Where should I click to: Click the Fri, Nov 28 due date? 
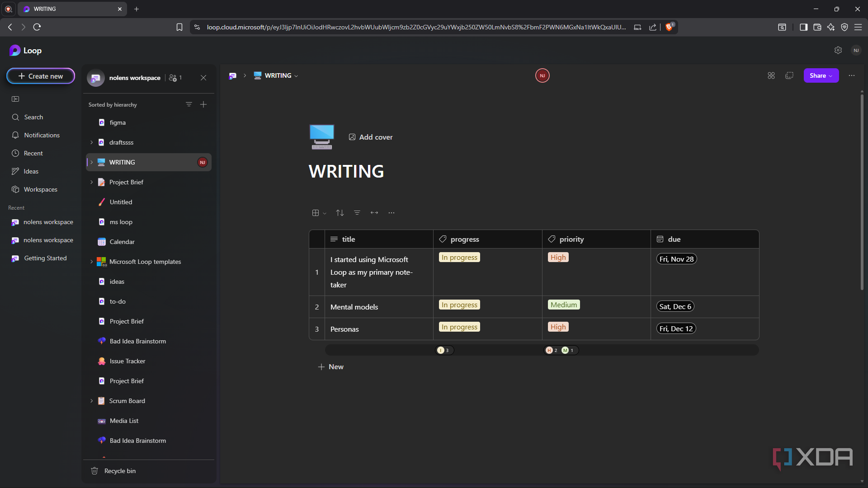click(x=676, y=259)
